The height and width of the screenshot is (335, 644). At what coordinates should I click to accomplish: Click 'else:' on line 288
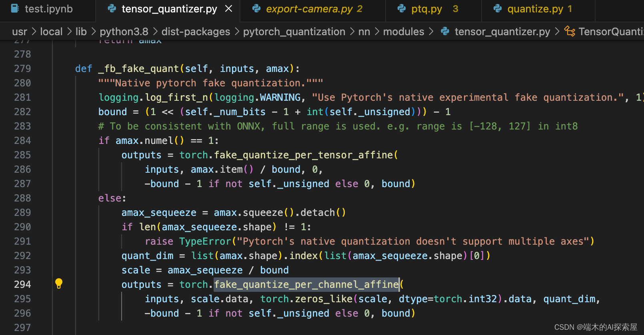(x=112, y=198)
